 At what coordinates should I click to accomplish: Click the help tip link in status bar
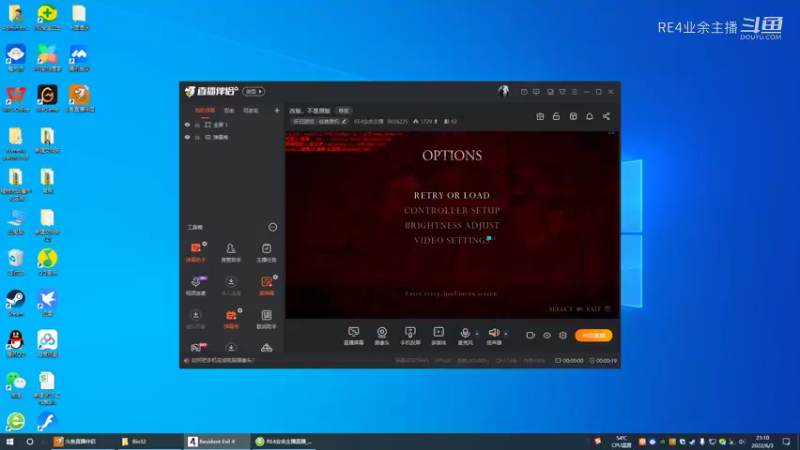pyautogui.click(x=222, y=360)
